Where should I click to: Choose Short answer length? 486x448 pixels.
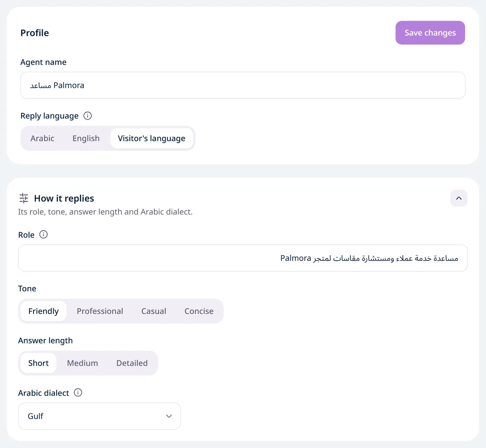pos(39,363)
